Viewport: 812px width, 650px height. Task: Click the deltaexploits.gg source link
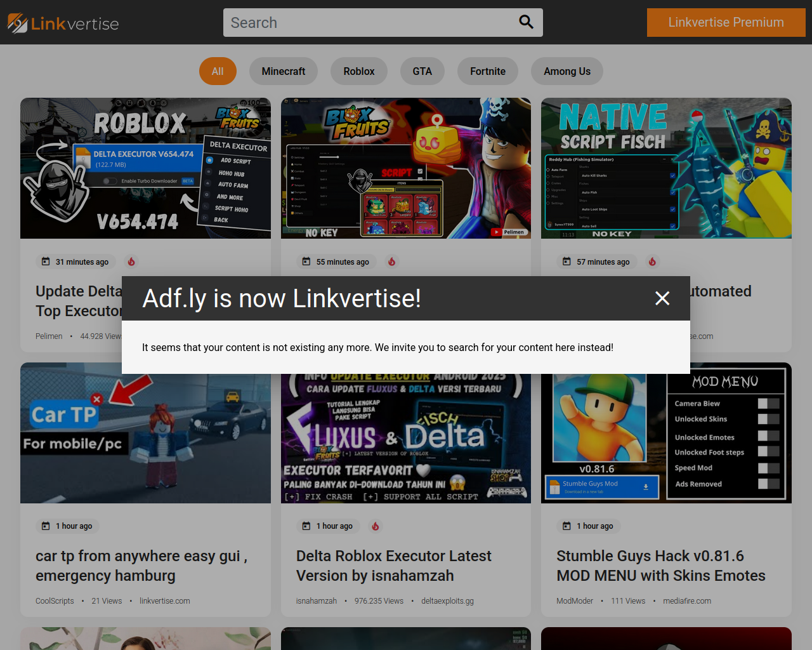click(447, 601)
